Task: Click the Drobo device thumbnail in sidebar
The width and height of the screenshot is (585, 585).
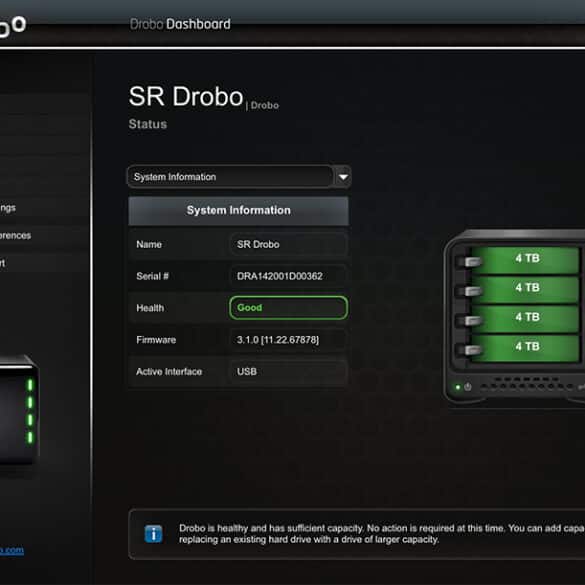Action: pyautogui.click(x=19, y=410)
